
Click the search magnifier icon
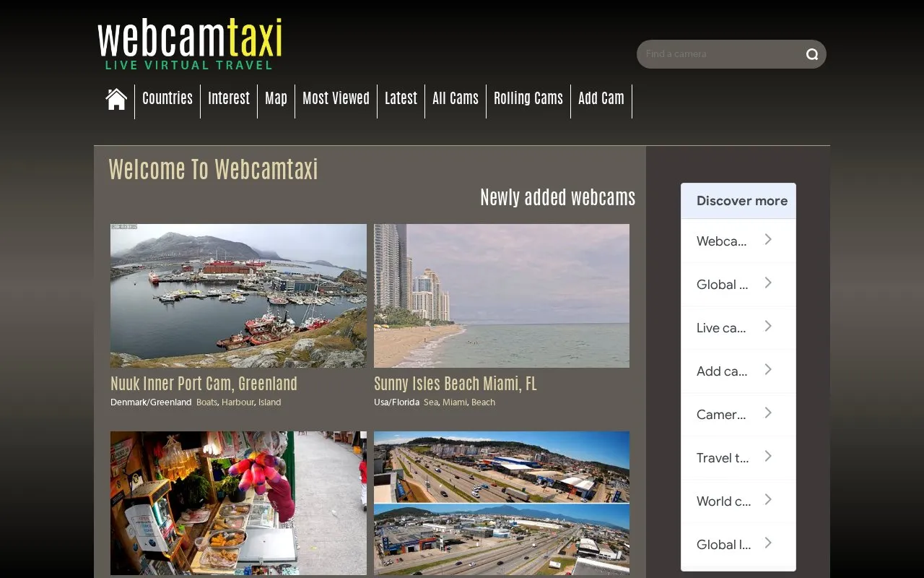[x=812, y=54]
